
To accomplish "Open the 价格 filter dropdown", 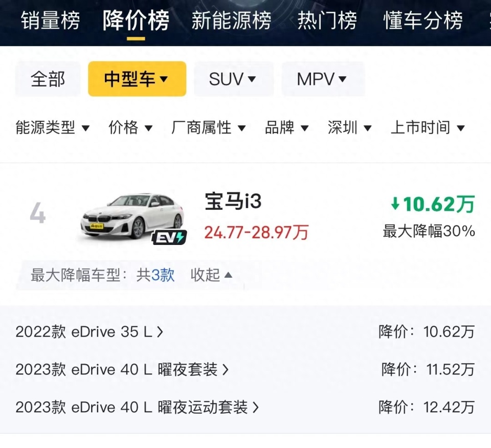I will tap(130, 128).
